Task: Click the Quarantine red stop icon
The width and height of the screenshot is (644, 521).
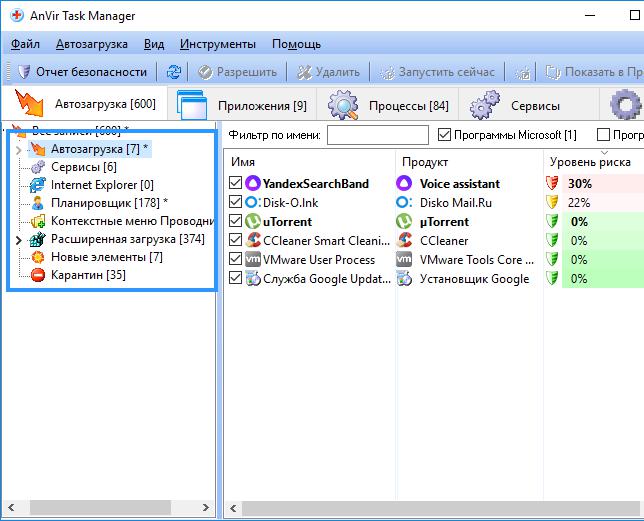Action: pos(38,275)
